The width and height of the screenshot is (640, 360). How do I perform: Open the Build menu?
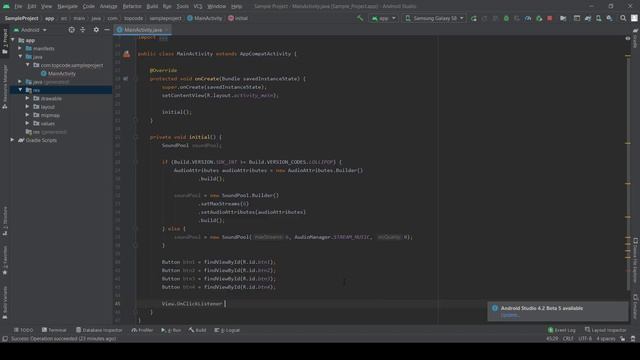[x=152, y=6]
